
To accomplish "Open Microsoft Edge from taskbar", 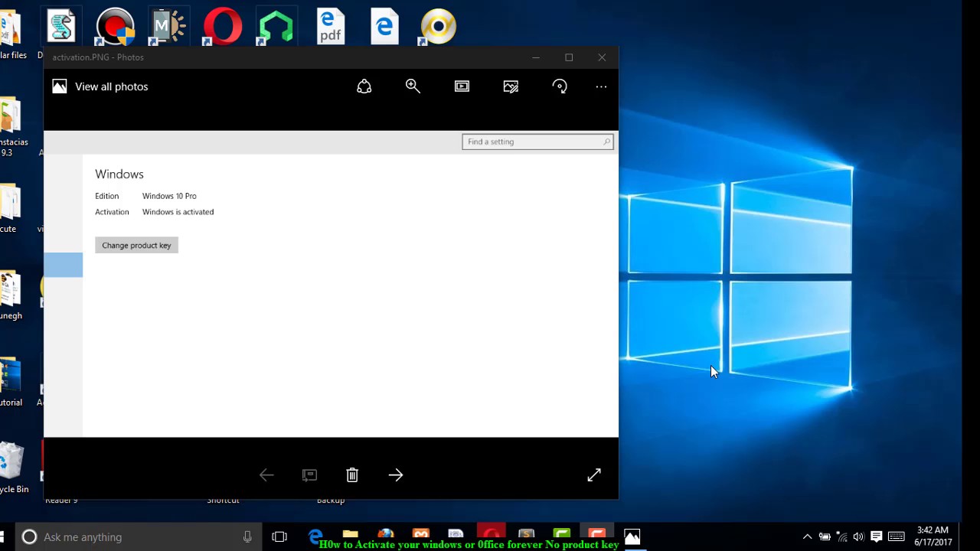I will coord(315,536).
